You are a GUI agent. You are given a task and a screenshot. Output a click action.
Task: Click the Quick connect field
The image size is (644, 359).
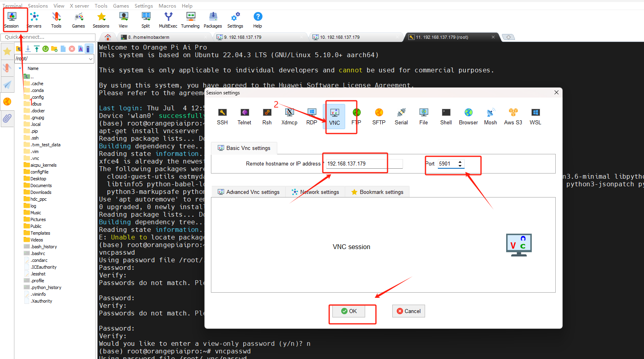click(x=48, y=37)
